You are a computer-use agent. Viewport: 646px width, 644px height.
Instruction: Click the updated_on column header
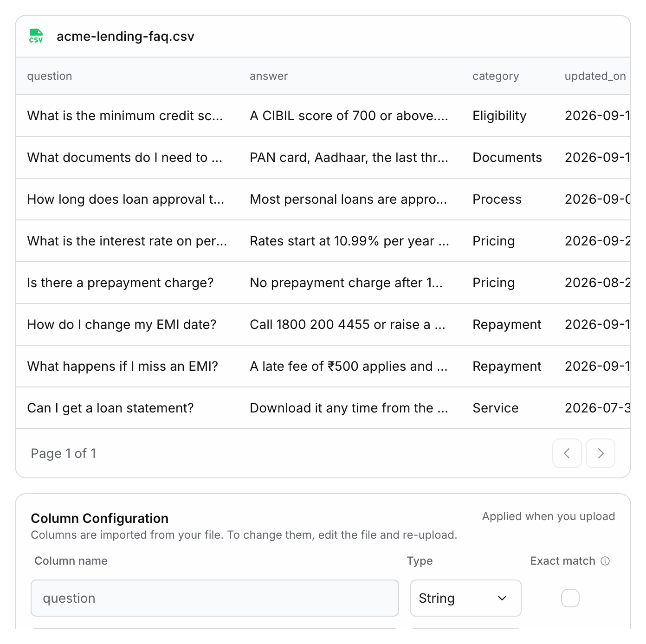tap(595, 76)
